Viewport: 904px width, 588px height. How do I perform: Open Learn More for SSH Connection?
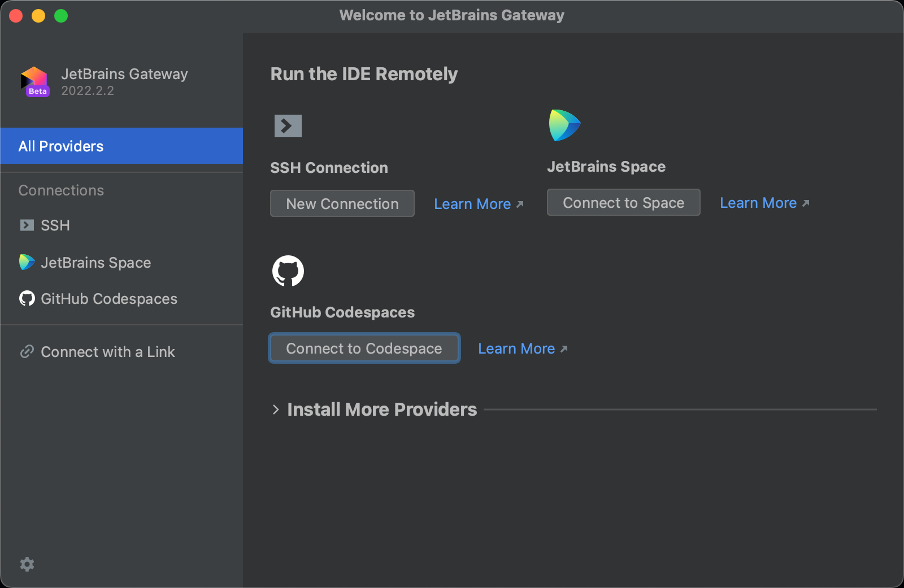tap(479, 204)
